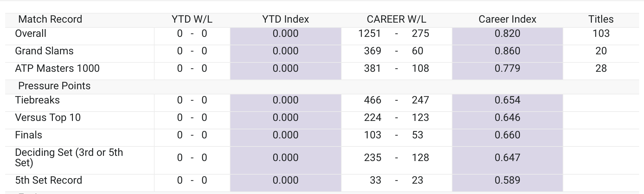Click the ATP Masters 1000 titles value 28
Screen dimensions: 644x194
click(x=601, y=69)
